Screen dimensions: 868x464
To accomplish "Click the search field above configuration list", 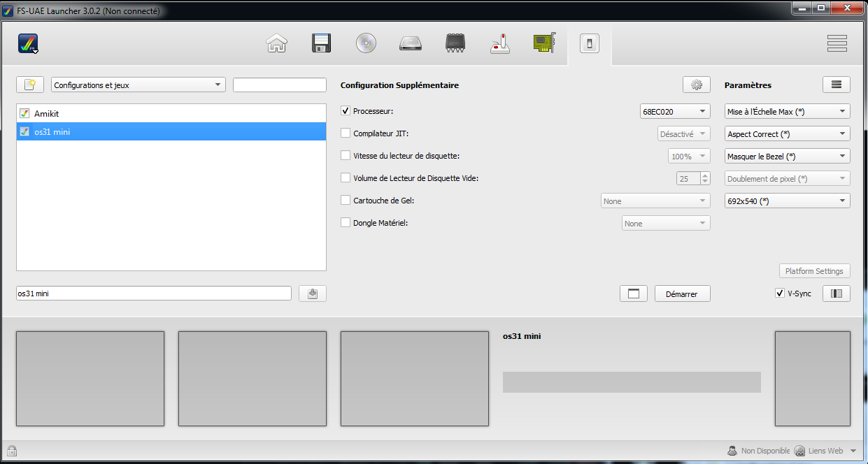I will coord(280,85).
